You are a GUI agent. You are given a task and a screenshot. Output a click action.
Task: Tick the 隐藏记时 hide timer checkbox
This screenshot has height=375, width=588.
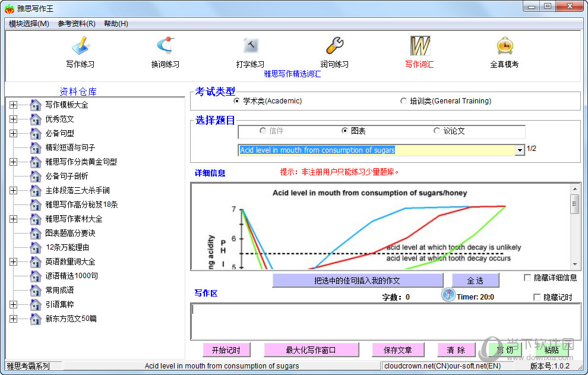[x=538, y=297]
